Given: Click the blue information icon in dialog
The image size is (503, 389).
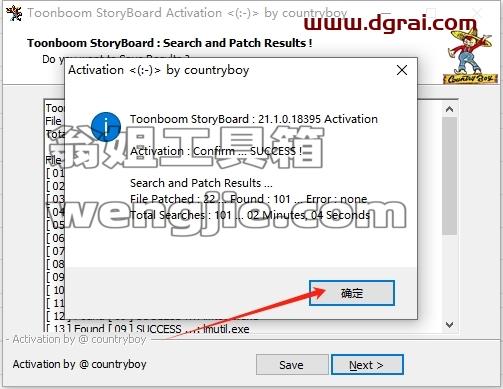Looking at the screenshot, I should click(106, 127).
